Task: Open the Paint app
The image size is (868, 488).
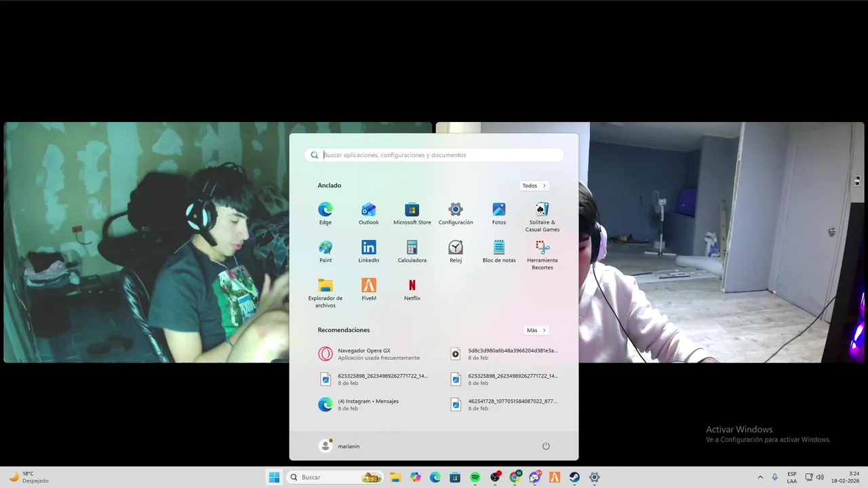Action: (325, 251)
